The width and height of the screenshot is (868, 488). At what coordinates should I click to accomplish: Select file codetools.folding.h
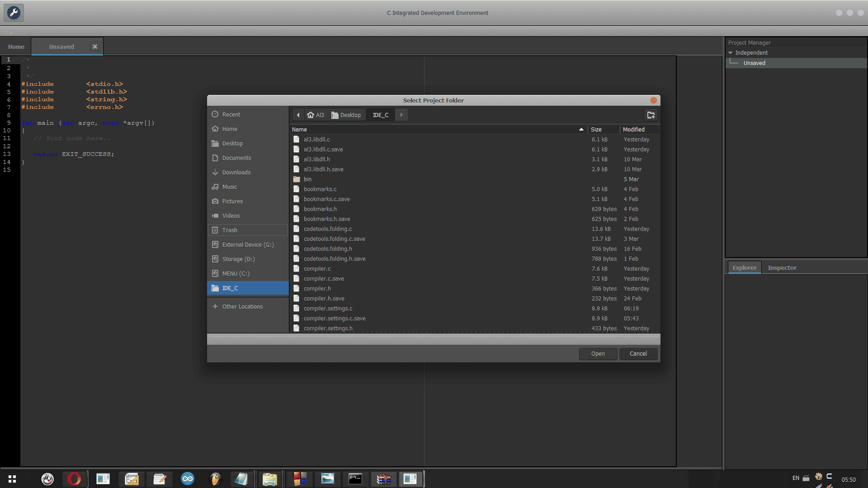click(x=475, y=249)
